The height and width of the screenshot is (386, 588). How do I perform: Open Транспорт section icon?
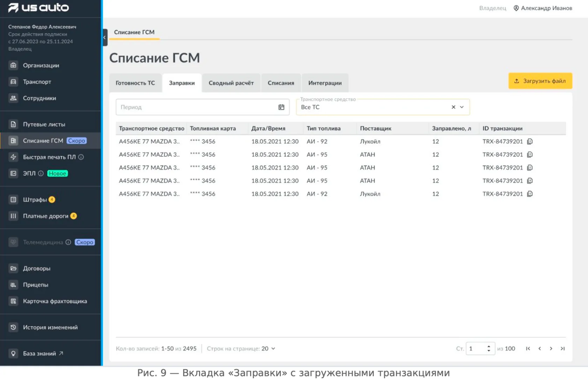coord(13,82)
